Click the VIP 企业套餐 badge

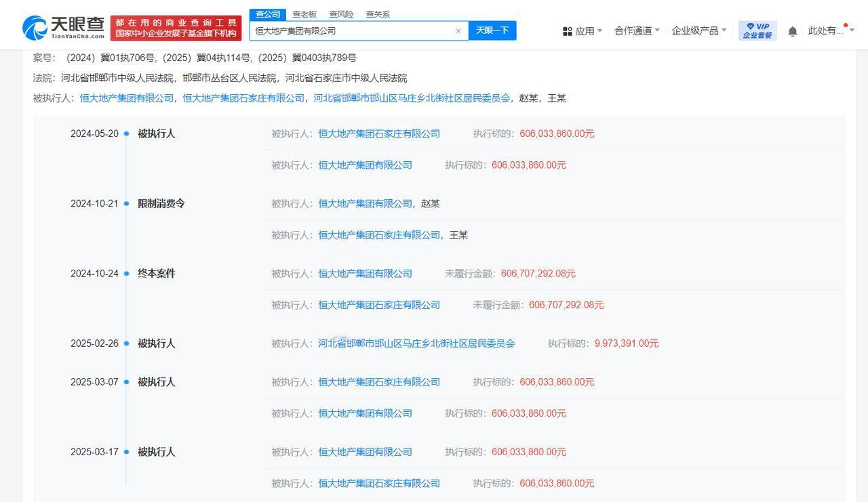757,30
